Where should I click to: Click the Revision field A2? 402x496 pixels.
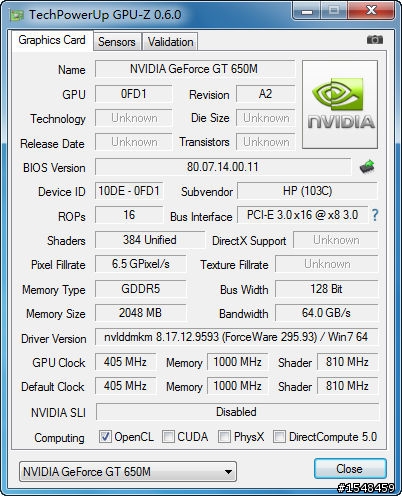[x=265, y=94]
